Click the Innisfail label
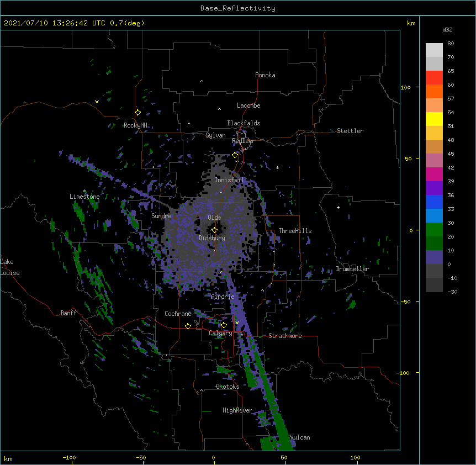 pyautogui.click(x=229, y=180)
